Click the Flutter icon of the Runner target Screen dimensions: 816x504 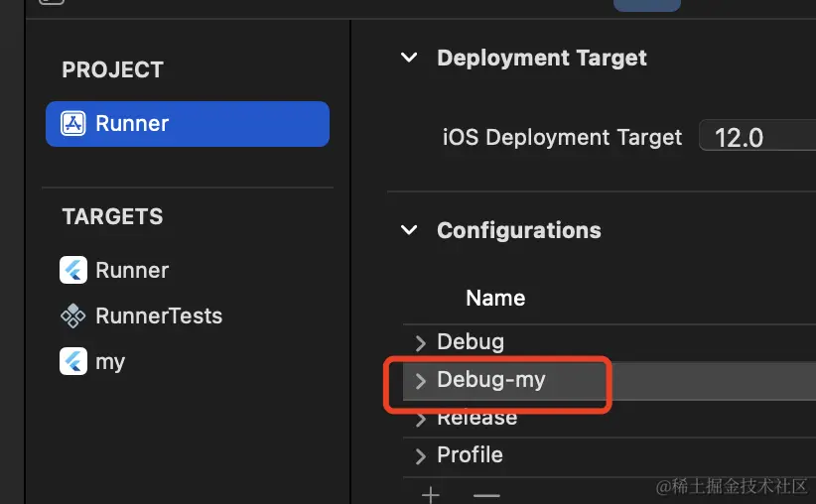tap(73, 270)
